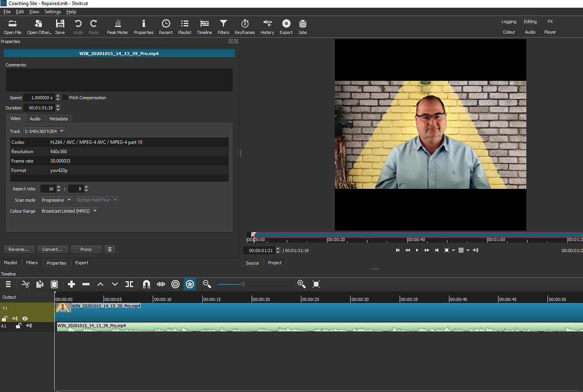Adjust the timeline zoom slider

coord(243,284)
